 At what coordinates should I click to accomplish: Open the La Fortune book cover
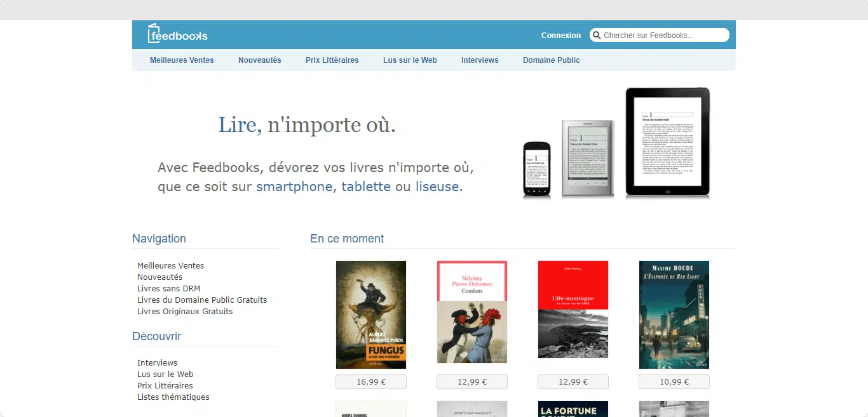pyautogui.click(x=573, y=409)
